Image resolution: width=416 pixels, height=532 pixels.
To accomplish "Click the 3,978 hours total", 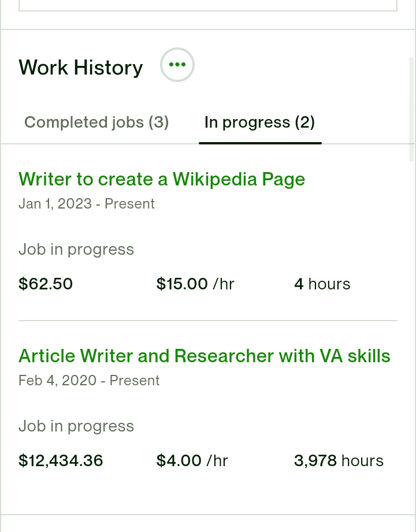I will [x=339, y=460].
